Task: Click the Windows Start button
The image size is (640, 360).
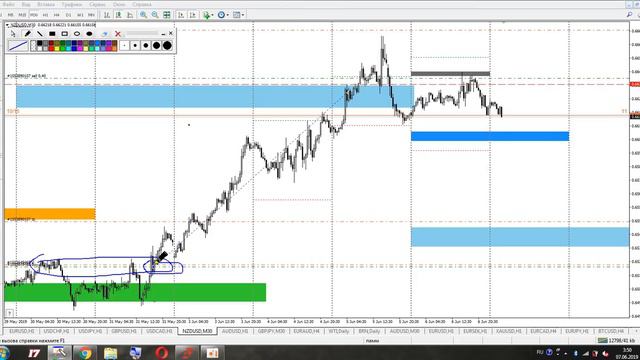Action: tap(4, 353)
